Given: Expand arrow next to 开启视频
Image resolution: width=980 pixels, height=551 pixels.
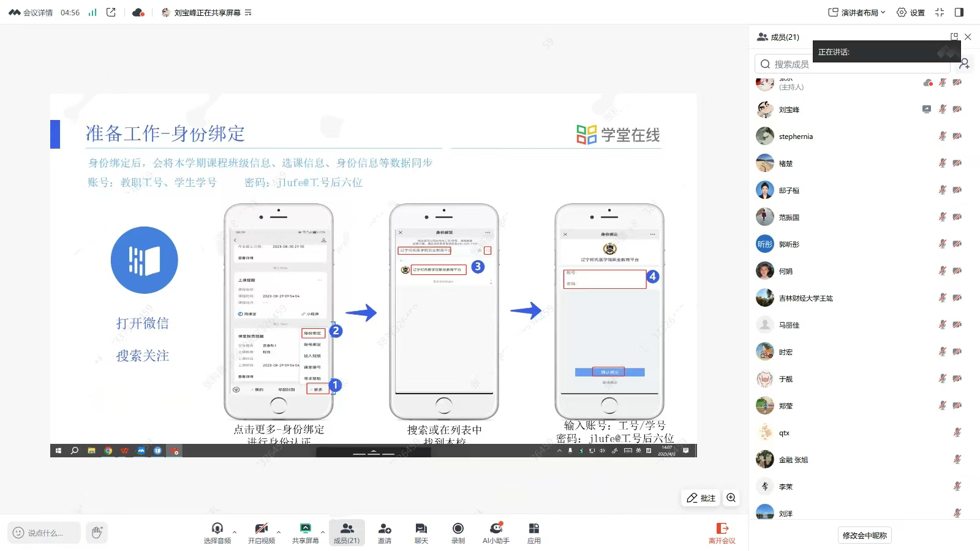Looking at the screenshot, I should click(279, 532).
